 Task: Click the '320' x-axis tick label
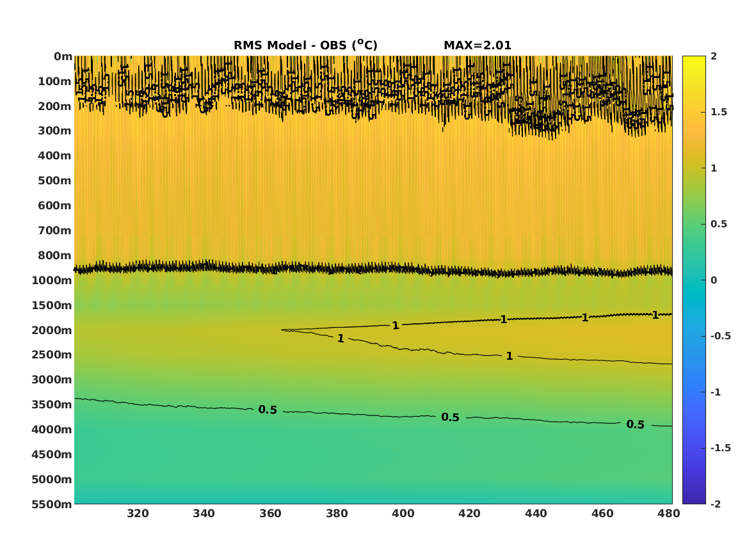pos(138,513)
